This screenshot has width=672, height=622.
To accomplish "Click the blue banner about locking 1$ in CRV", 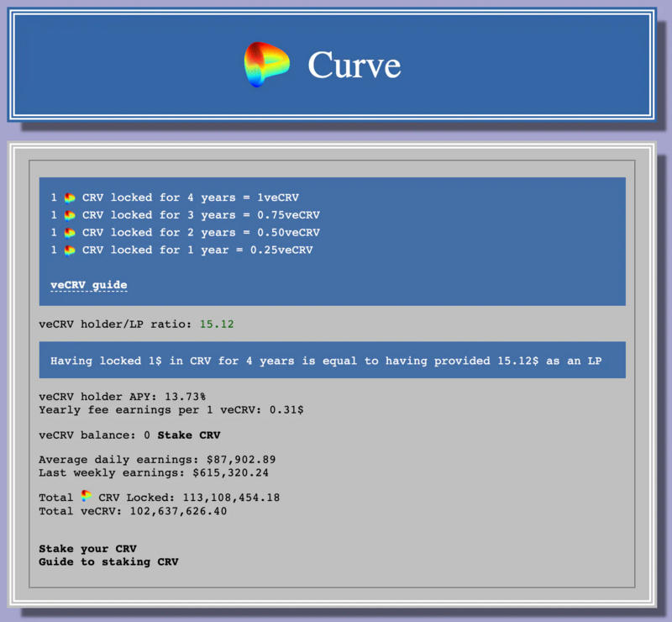I will (332, 361).
